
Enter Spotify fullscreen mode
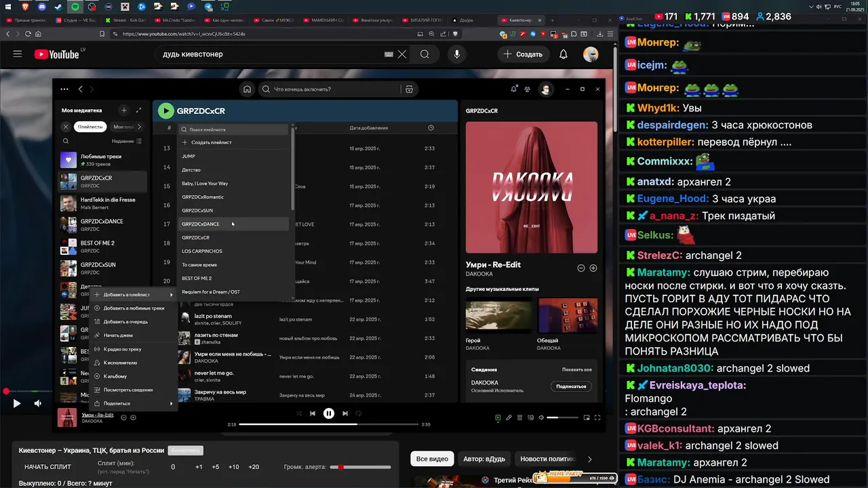tap(597, 418)
